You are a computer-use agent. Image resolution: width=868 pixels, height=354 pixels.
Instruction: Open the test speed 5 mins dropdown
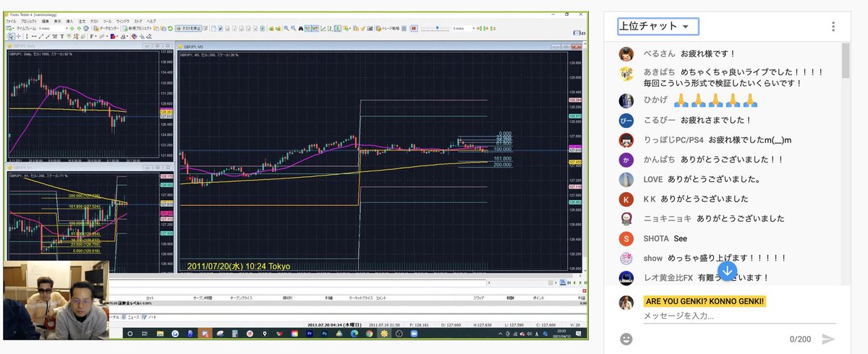coord(464,28)
